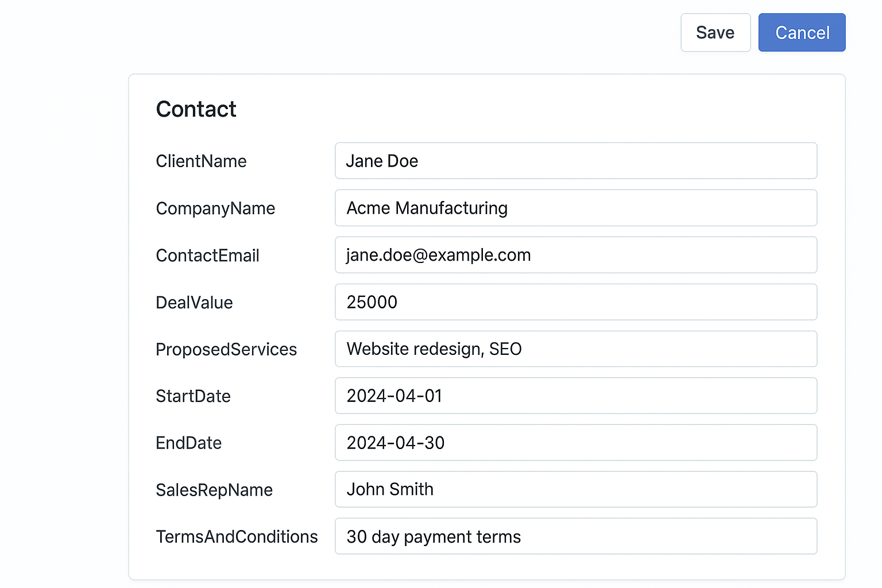The image size is (882, 588).
Task: Click the StartDate label
Action: tap(193, 396)
